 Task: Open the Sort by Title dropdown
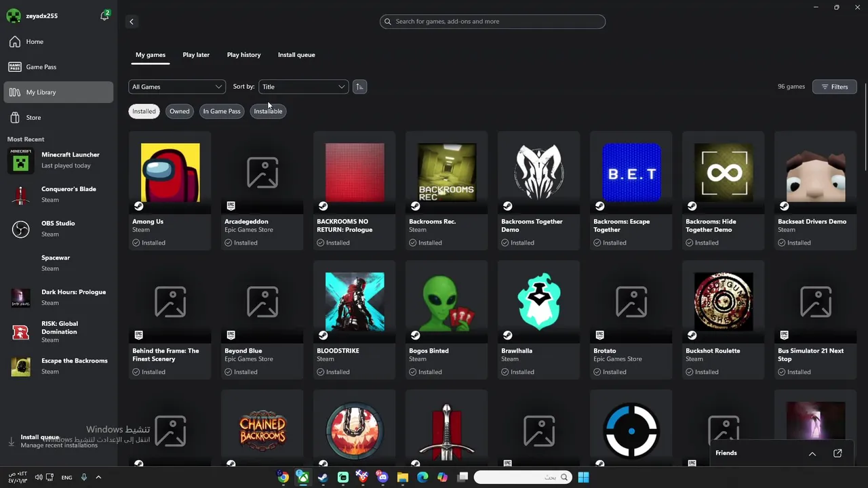point(304,87)
